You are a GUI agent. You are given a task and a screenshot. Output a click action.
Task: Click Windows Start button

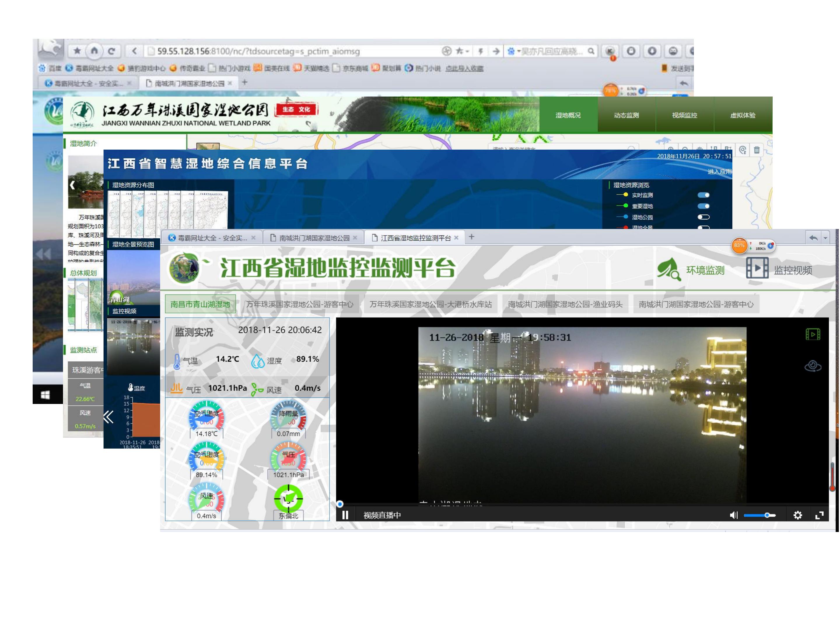(45, 395)
